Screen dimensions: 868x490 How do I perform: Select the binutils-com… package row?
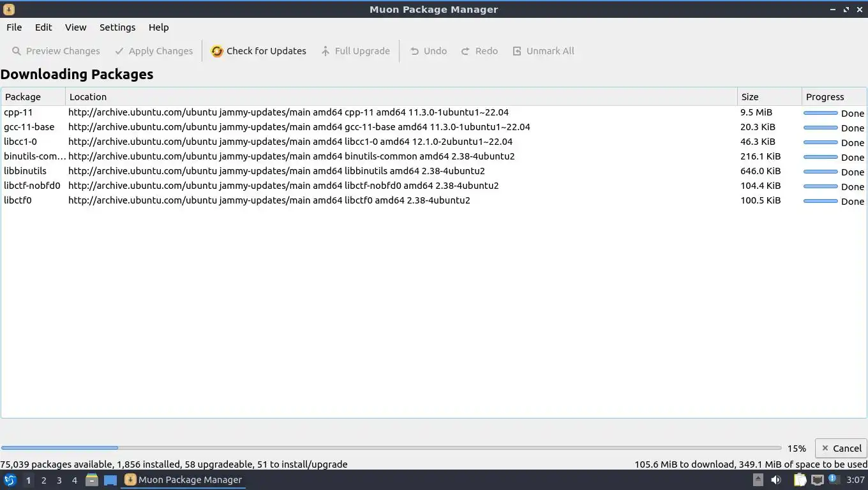(x=434, y=156)
